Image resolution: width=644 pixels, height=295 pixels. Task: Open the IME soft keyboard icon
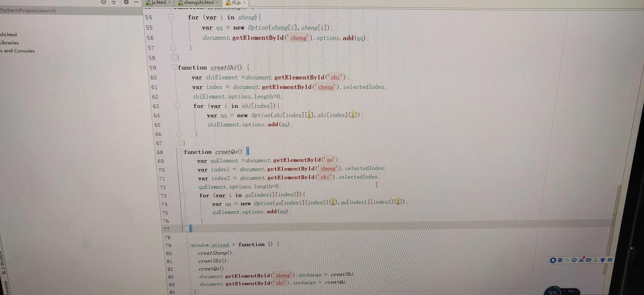click(x=589, y=260)
